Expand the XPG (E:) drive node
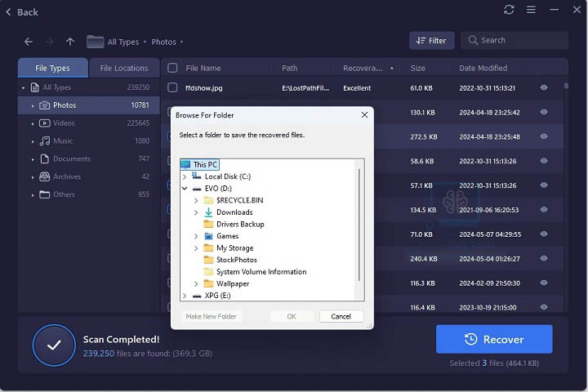Image resolution: width=588 pixels, height=392 pixels. pos(185,296)
